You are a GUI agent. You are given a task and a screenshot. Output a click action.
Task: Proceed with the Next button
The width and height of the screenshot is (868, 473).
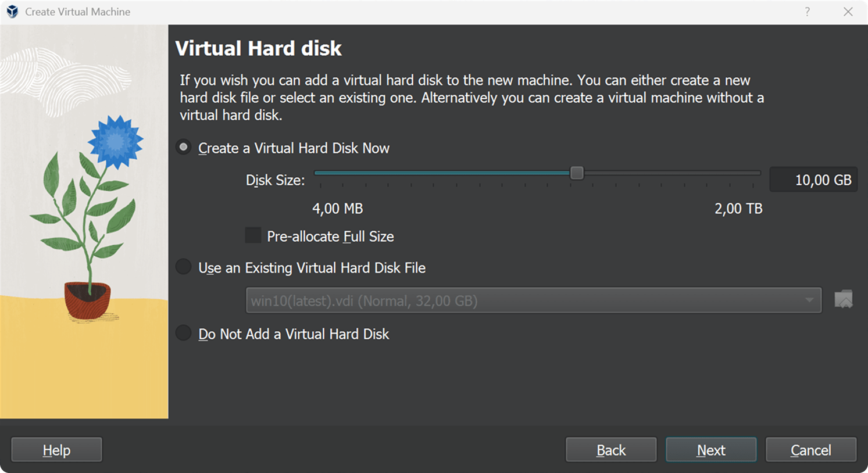click(x=711, y=450)
